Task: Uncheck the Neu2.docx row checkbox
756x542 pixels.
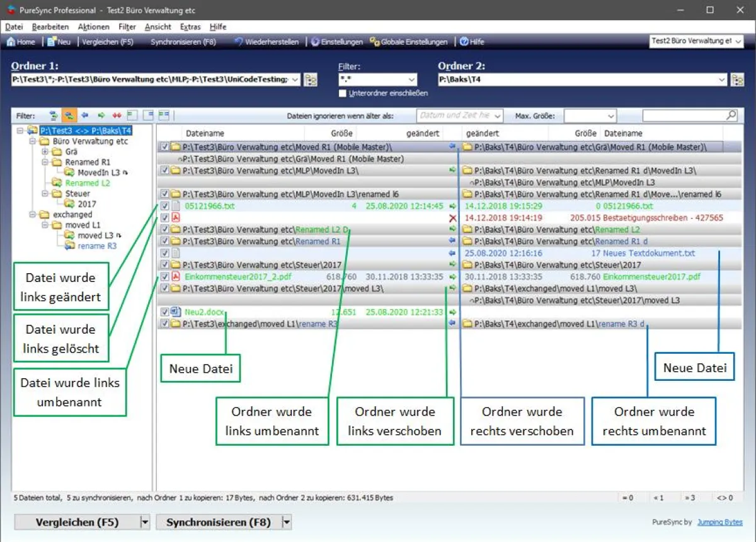Action: (164, 310)
